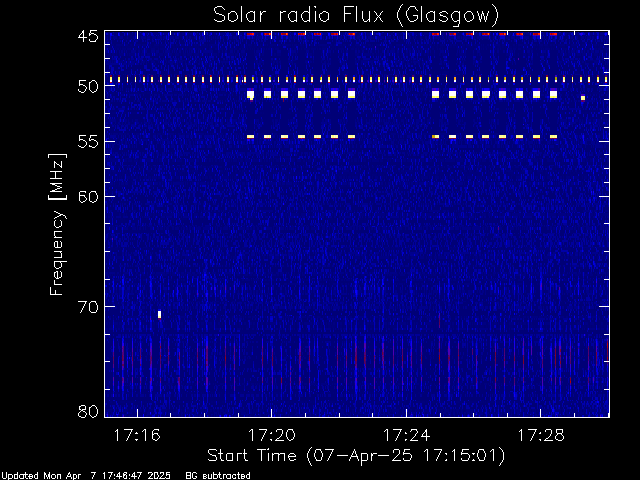Screen dimensions: 640x480
Task: Click the 80 frequency tick label
Action: pyautogui.click(x=88, y=411)
